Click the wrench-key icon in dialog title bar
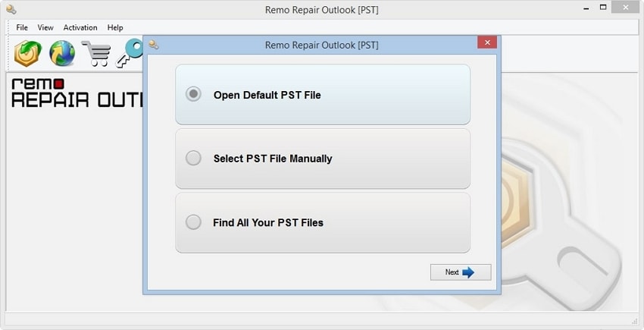 point(154,45)
